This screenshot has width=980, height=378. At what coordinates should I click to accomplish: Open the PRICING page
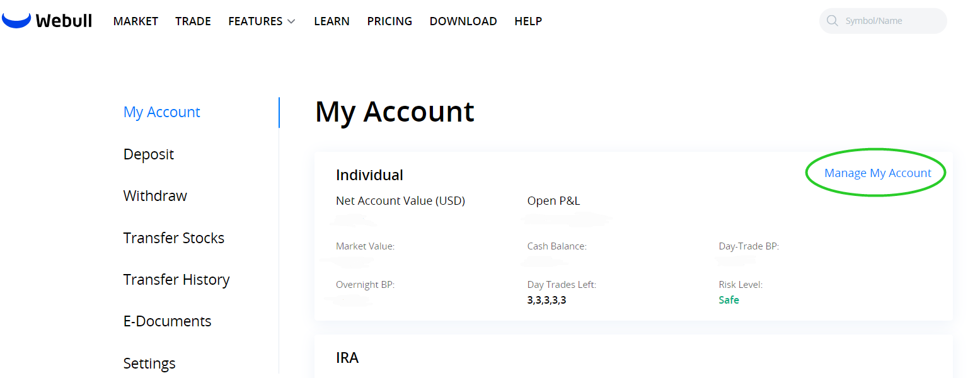point(389,21)
